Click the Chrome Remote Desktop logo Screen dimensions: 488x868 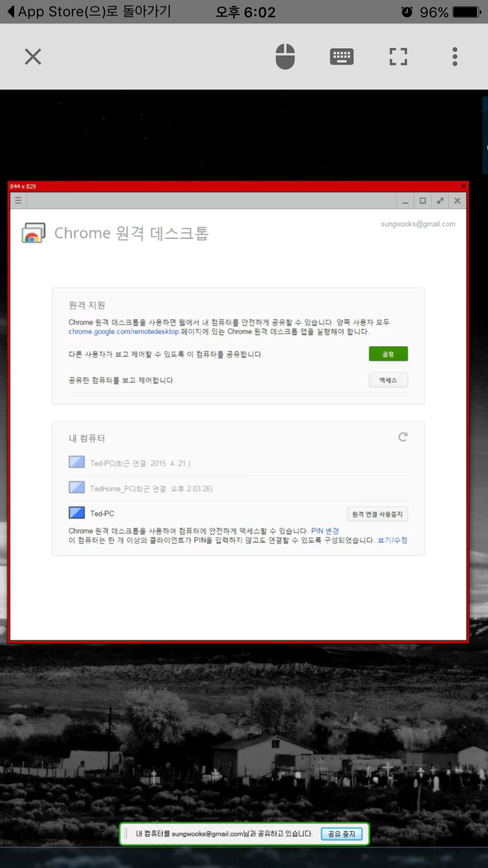point(34,233)
